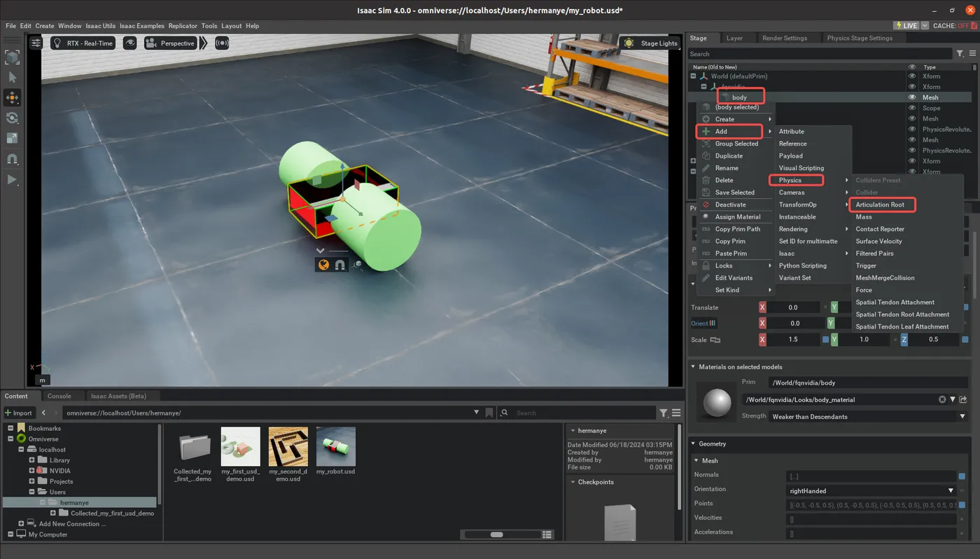The image size is (980, 559).
Task: Choose Group Selected in context menu
Action: [x=736, y=144]
